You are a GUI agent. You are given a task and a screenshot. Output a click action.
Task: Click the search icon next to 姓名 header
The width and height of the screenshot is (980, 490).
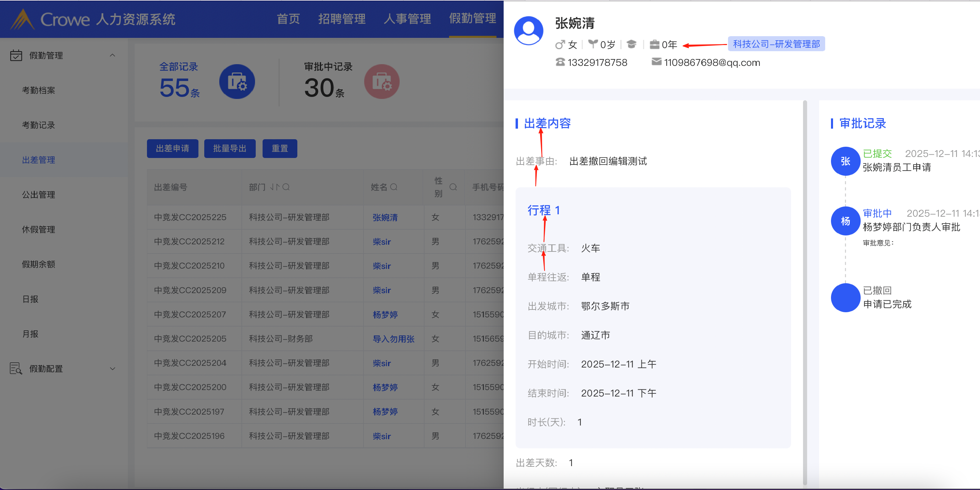394,187
